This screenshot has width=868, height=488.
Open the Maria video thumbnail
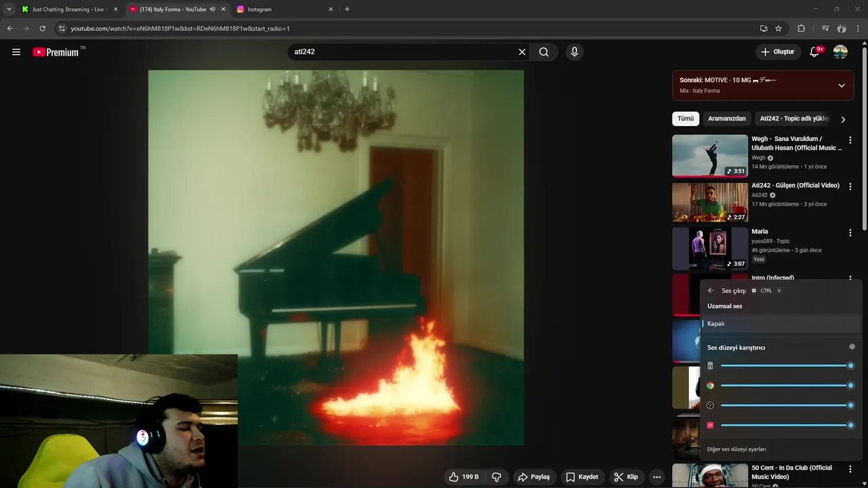point(710,248)
